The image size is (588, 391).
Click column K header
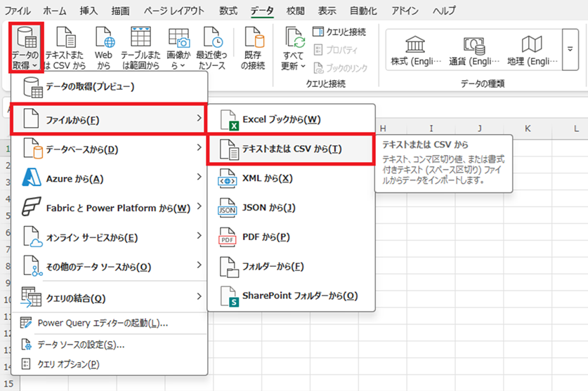click(x=527, y=129)
